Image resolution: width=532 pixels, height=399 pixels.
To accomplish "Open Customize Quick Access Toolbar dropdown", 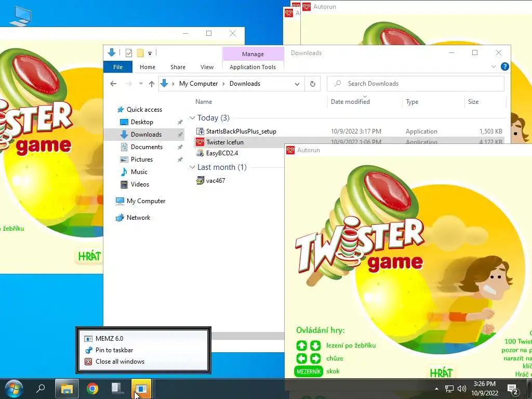I will 150,53.
